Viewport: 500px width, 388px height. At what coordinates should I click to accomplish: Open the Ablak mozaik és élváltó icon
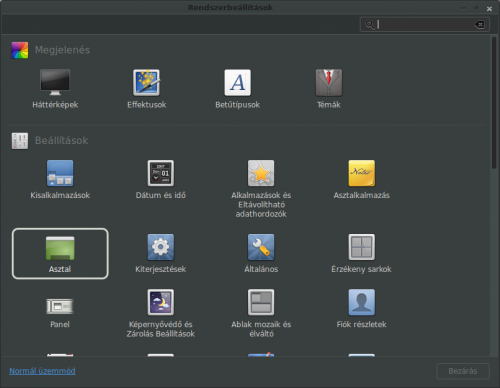[x=261, y=302]
